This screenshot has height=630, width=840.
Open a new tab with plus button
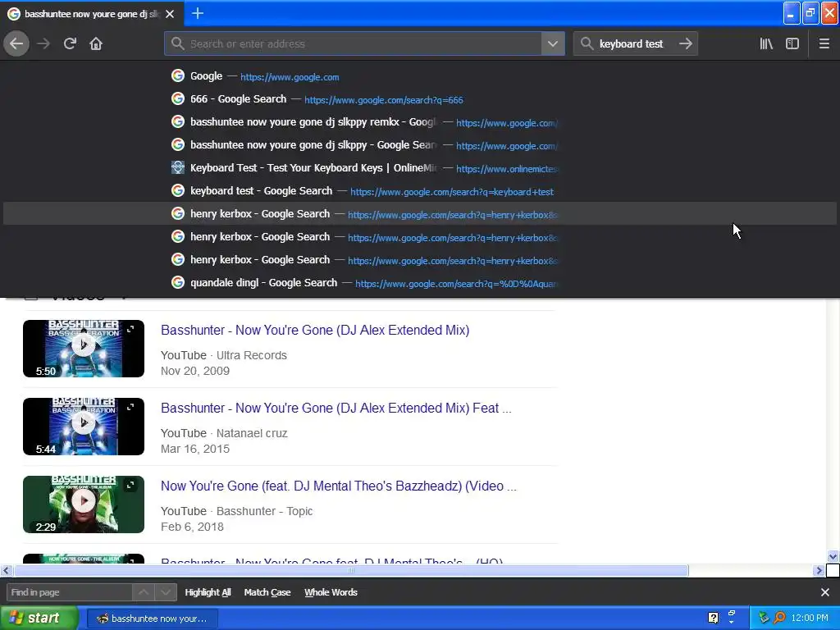tap(197, 13)
